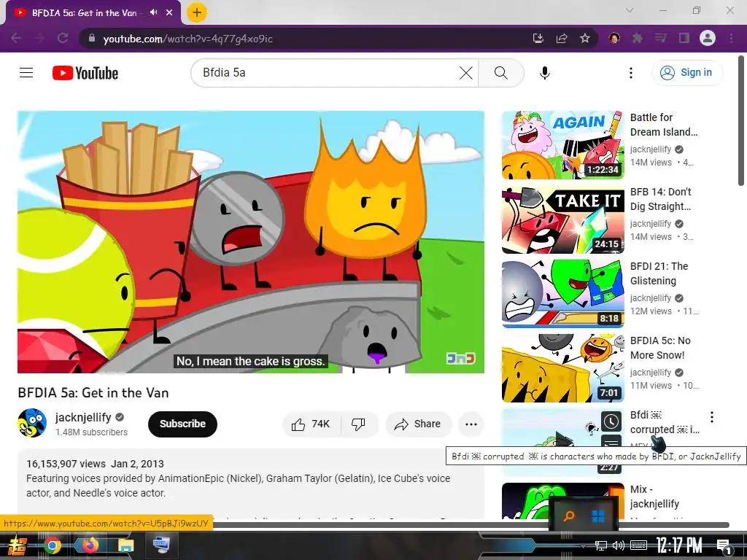This screenshot has width=747, height=560.
Task: Expand the video description box
Action: 251,483
